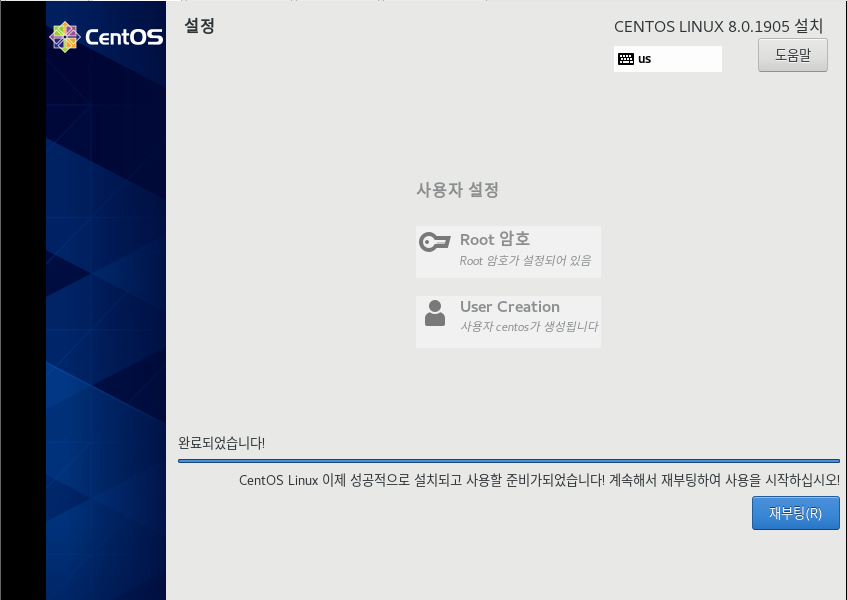Click the '사용자 centos가 생성됩니다' status text

pyautogui.click(x=529, y=327)
